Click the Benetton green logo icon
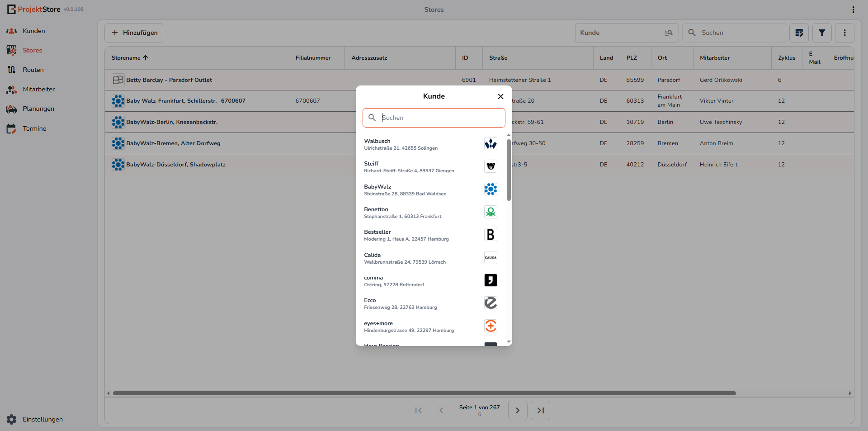The image size is (868, 431). coord(491,212)
